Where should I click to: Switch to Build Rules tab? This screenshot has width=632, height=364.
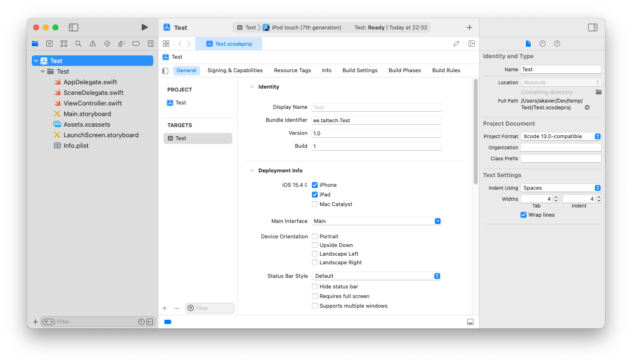446,70
